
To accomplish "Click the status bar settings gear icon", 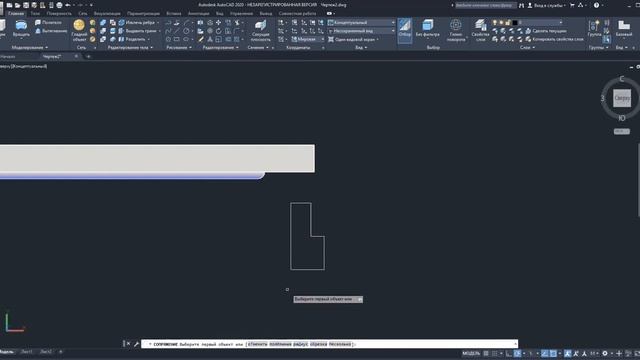I will [605, 353].
